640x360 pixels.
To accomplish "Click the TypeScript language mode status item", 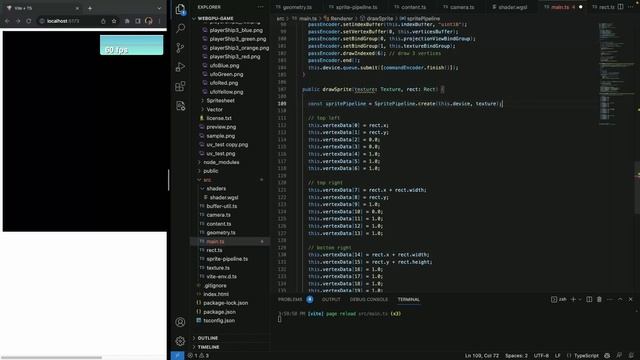I will pyautogui.click(x=586, y=356).
